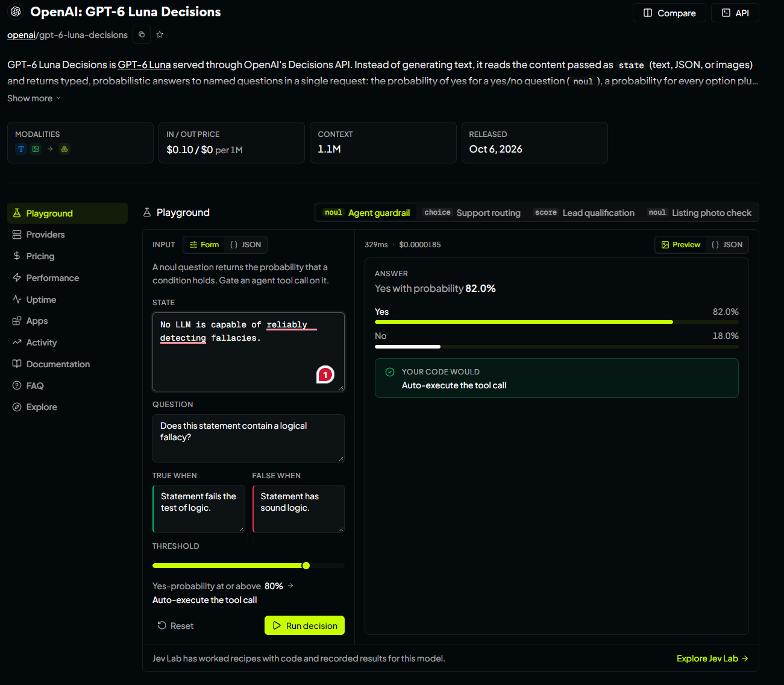
Task: Run the decision
Action: tap(304, 625)
